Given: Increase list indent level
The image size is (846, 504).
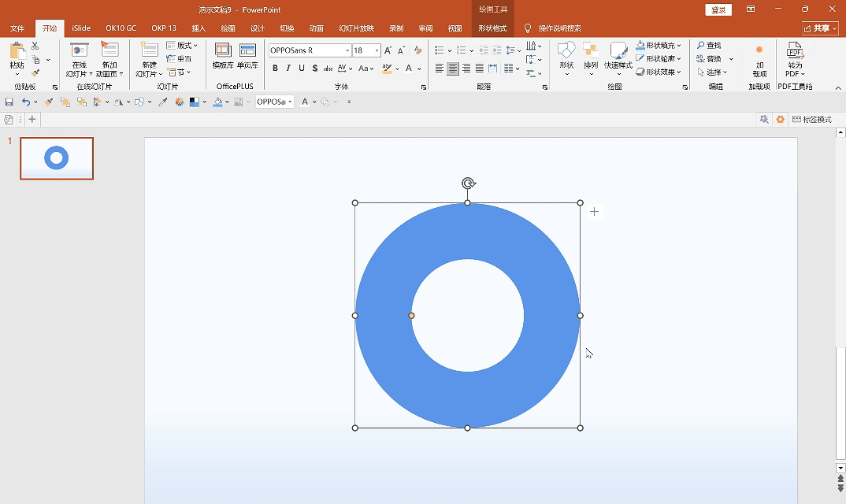Looking at the screenshot, I should point(497,50).
